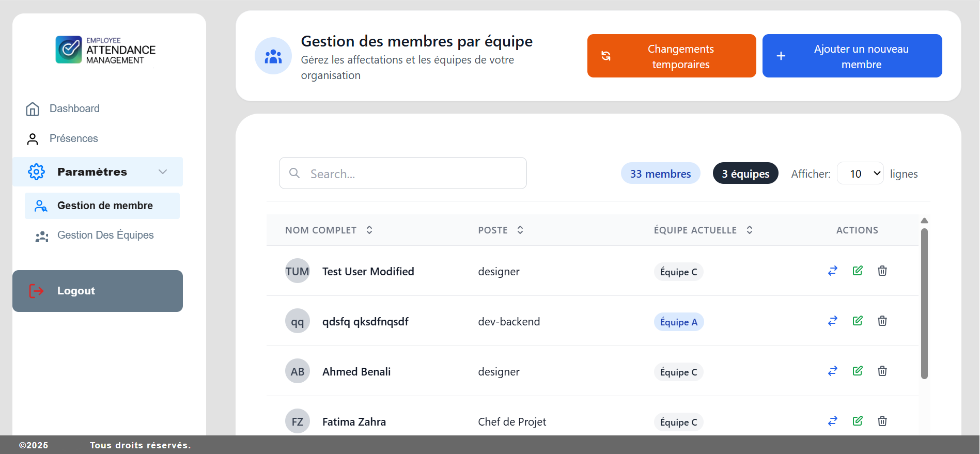Open the Dashboard menu item
Image resolution: width=980 pixels, height=454 pixels.
74,108
